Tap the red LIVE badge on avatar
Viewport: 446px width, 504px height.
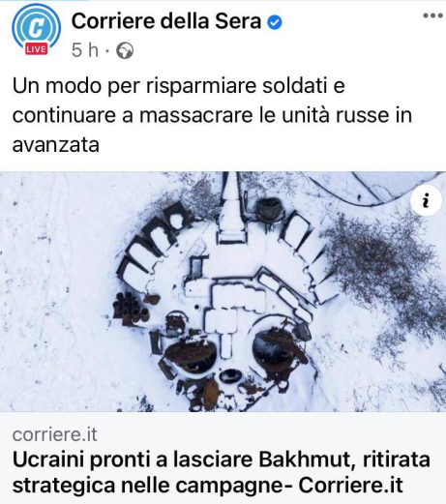pos(37,49)
